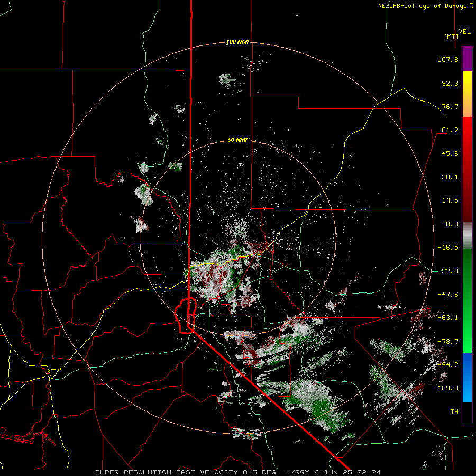Click the 92.3 scale value
Image resolution: width=476 pixels, height=476 pixels.
click(450, 83)
